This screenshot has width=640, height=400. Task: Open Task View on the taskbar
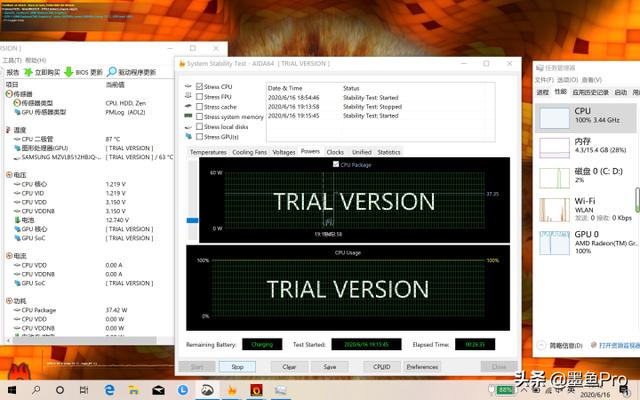click(84, 390)
